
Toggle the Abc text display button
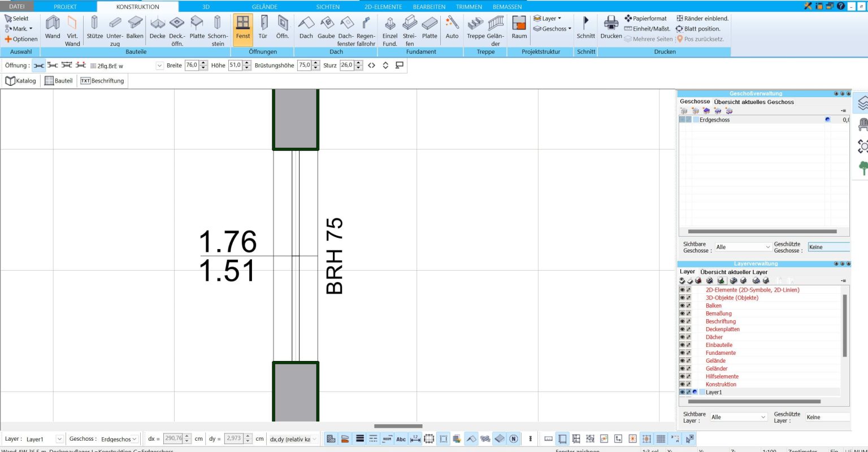pyautogui.click(x=401, y=438)
